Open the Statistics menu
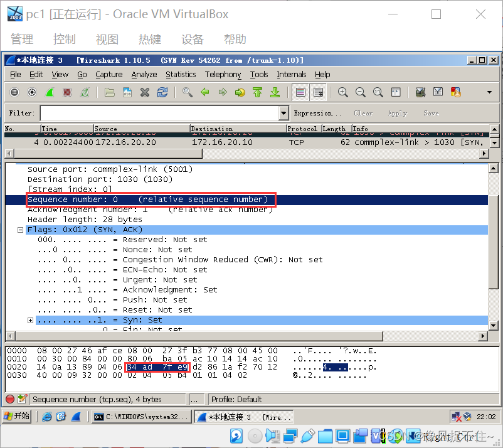Image resolution: width=503 pixels, height=448 pixels. pyautogui.click(x=181, y=75)
